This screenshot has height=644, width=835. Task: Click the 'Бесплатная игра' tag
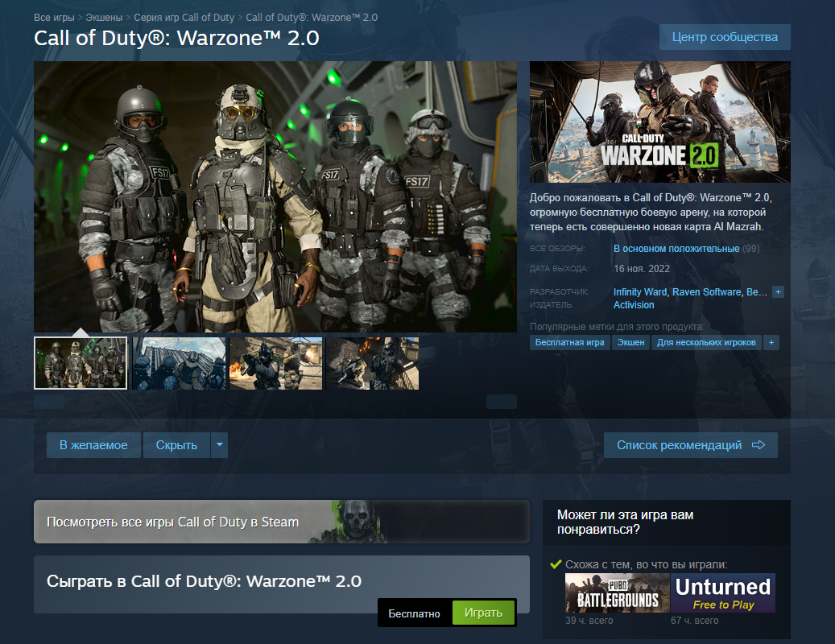tap(569, 342)
